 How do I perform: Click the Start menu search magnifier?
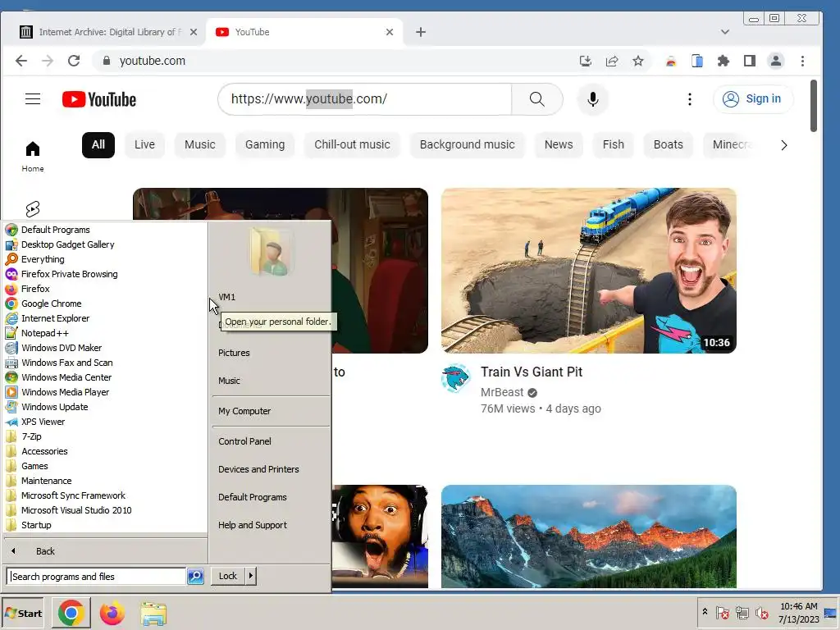(195, 576)
